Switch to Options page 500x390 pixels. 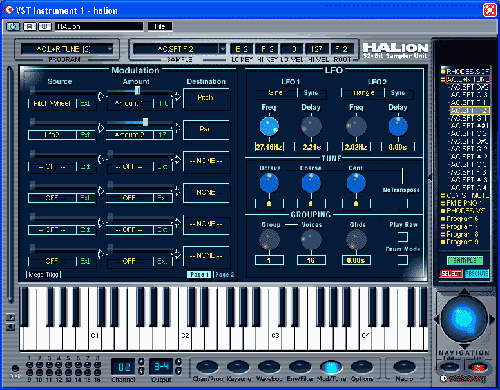362,367
